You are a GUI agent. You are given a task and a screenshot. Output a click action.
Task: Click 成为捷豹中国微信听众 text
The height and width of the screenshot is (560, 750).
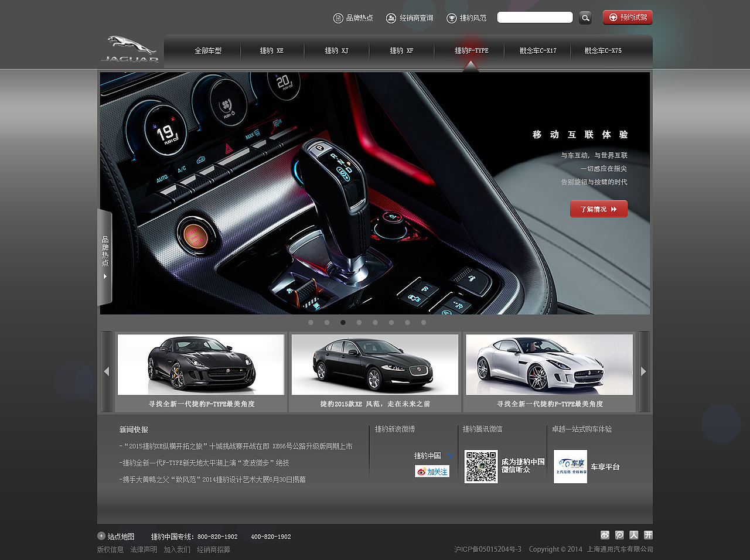(523, 466)
